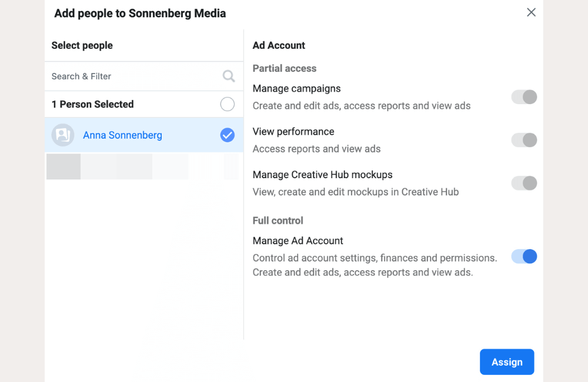Select Anna Sonnenberg from the people list

[122, 135]
